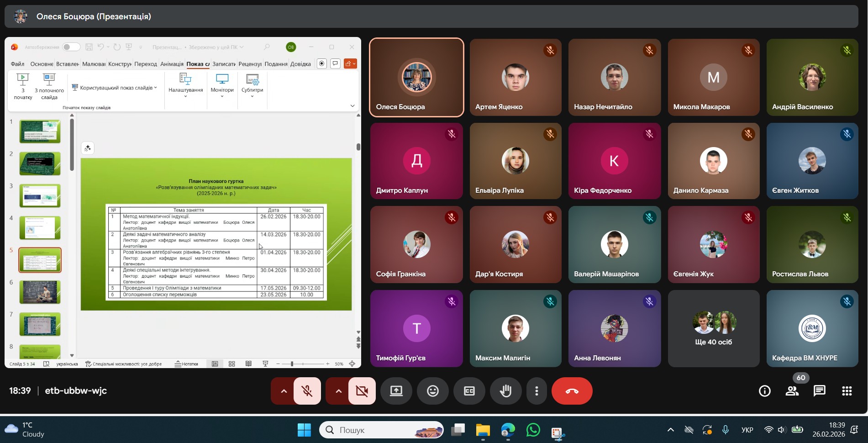Open the emoji reactions button
868x443 pixels.
pos(432,391)
